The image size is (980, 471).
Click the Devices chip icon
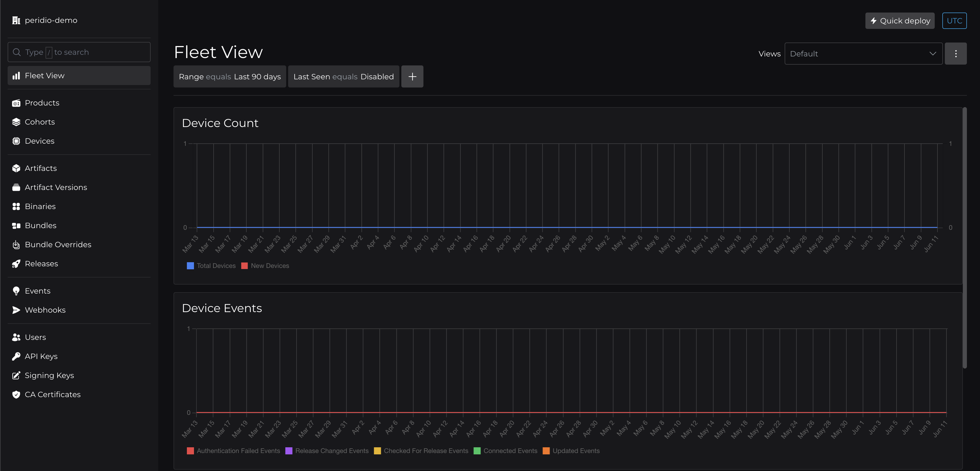click(x=16, y=141)
